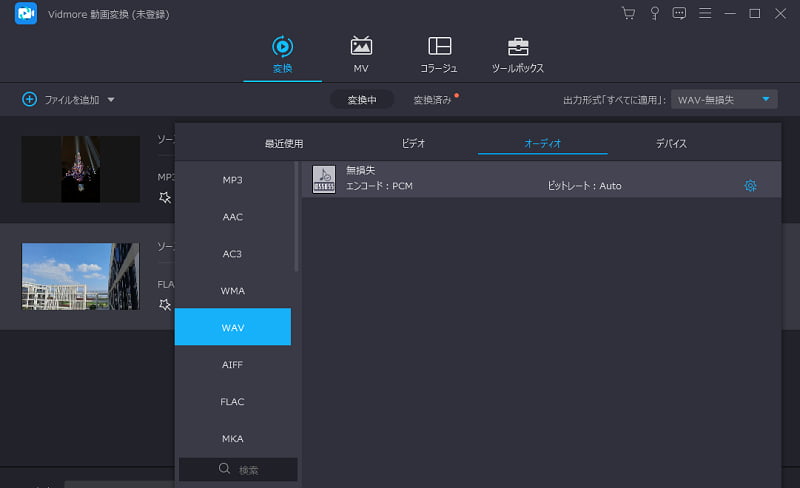Image resolution: width=800 pixels, height=488 pixels.
Task: Open the ツールボックス toolbox tab
Action: (518, 55)
